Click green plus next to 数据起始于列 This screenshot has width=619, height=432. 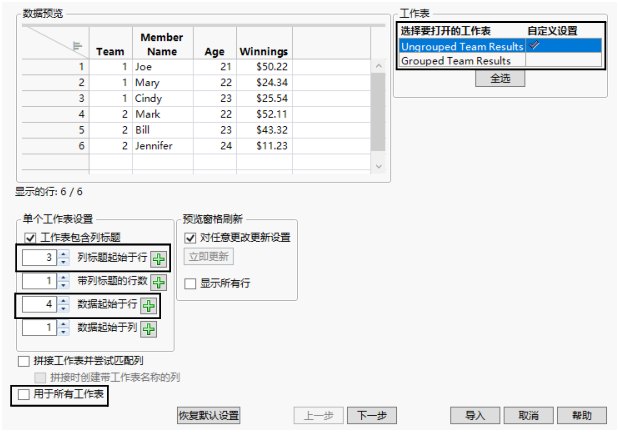click(149, 329)
